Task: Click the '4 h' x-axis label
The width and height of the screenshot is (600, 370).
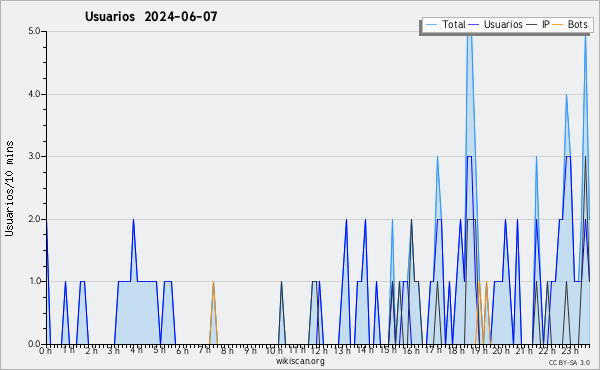Action: coord(136,350)
